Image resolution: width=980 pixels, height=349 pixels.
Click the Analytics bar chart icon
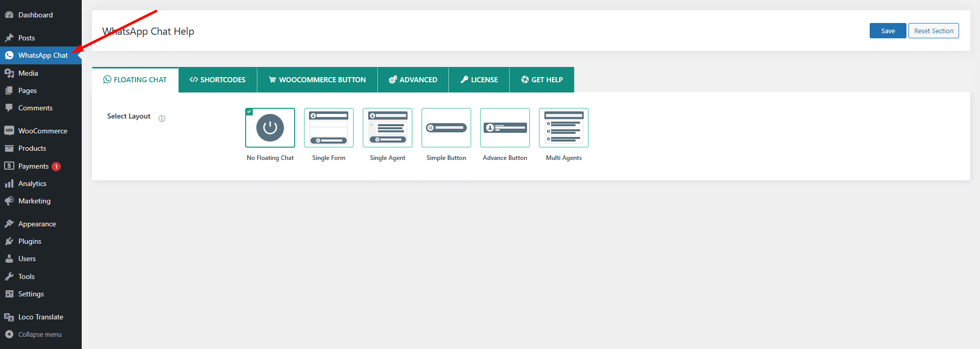(9, 183)
